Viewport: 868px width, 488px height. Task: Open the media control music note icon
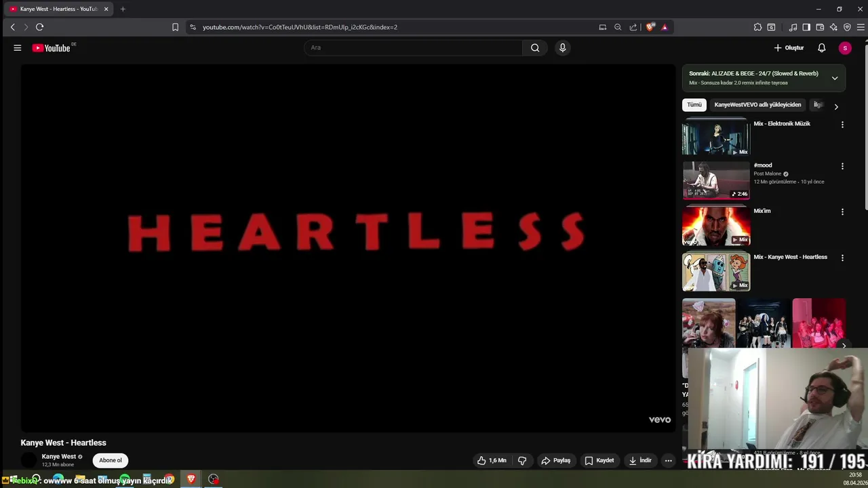coord(793,27)
